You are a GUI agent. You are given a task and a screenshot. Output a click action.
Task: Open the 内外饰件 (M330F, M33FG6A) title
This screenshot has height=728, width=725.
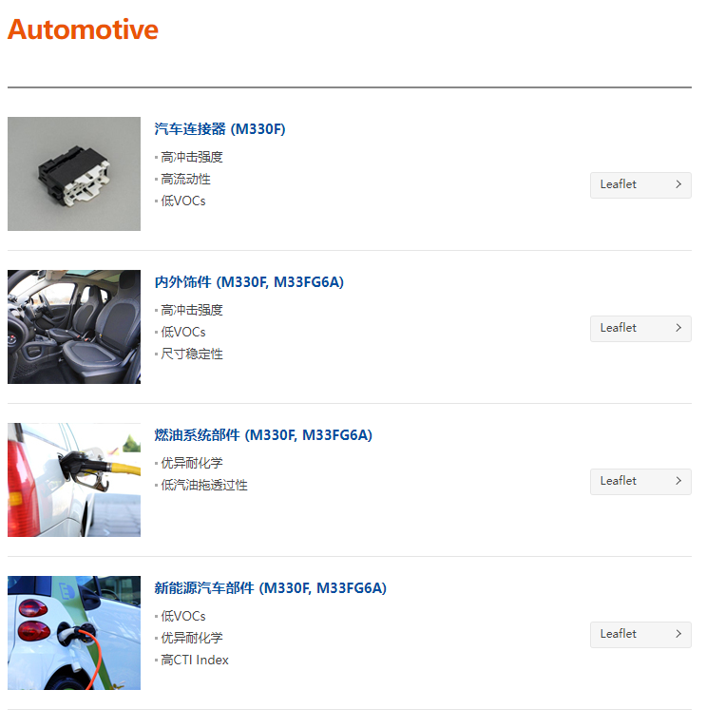249,282
